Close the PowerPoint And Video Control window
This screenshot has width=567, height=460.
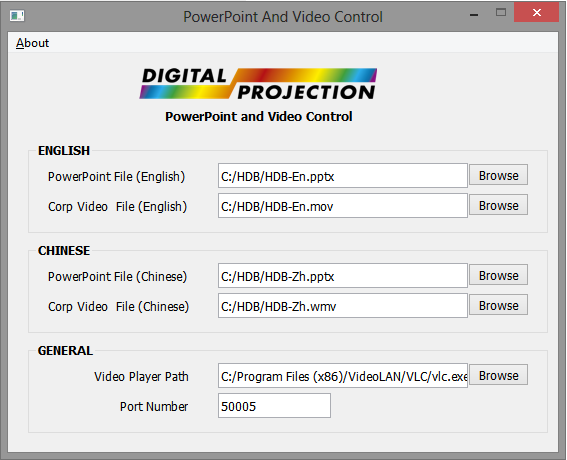point(537,13)
